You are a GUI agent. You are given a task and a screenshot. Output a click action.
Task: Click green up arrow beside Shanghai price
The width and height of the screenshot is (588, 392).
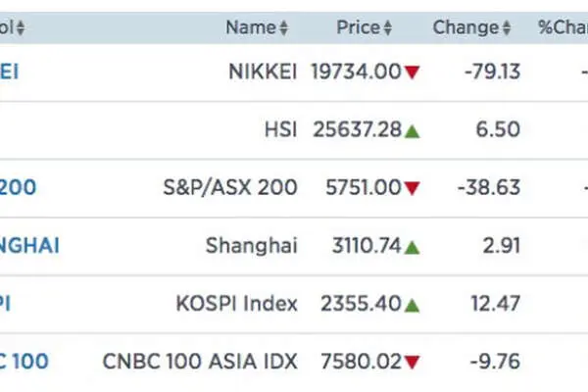(x=412, y=247)
